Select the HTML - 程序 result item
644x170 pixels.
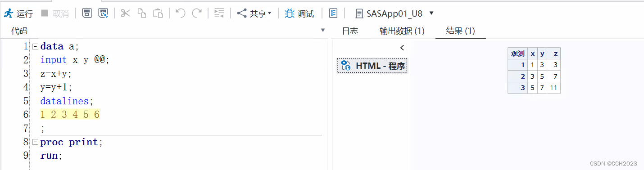pyautogui.click(x=372, y=66)
